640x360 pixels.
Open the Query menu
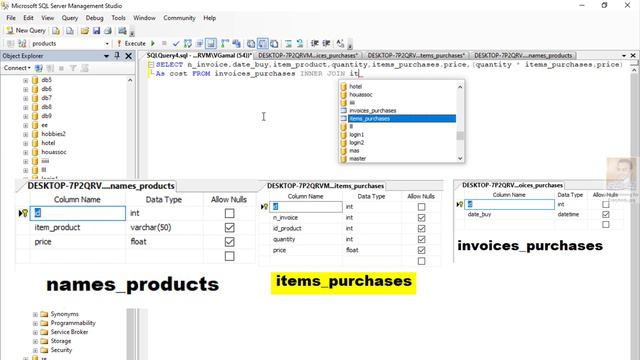click(70, 18)
